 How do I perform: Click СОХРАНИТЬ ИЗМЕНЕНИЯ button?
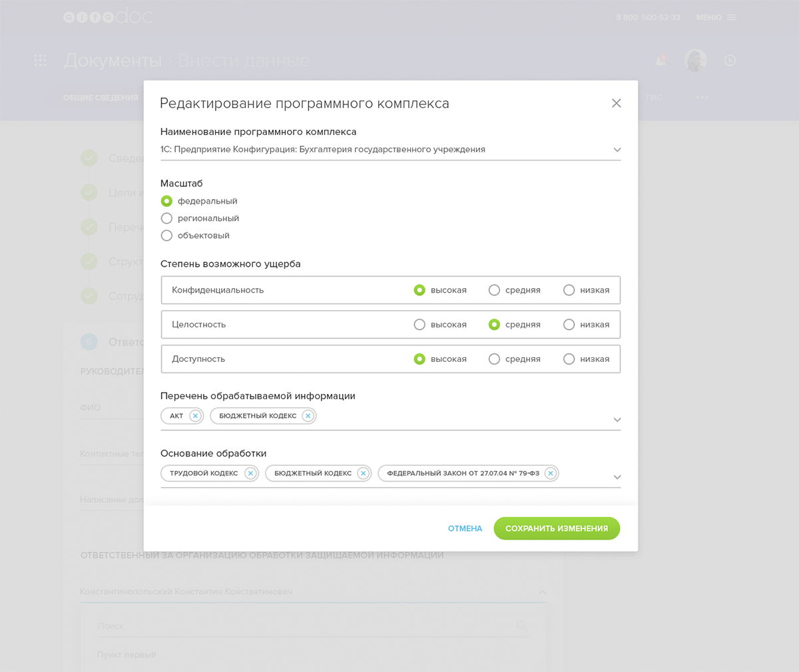(x=557, y=529)
